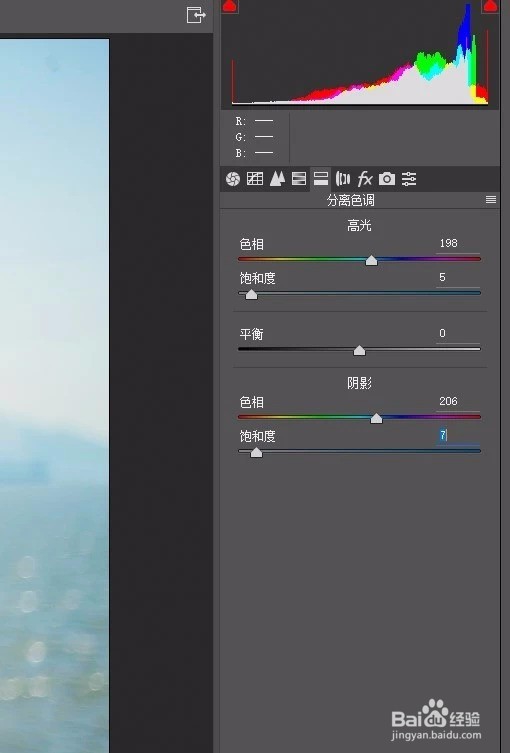Click the 阴影 饱和度 slider handle
The image size is (510, 753).
(256, 452)
